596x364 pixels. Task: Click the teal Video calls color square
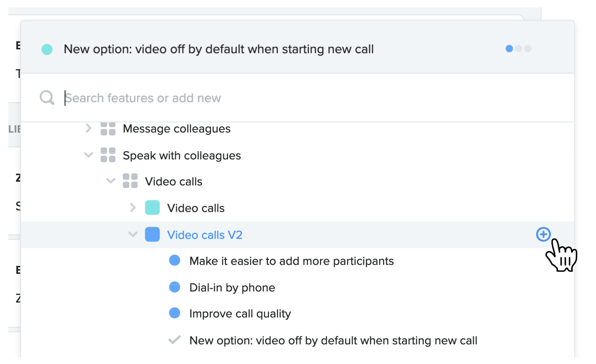[152, 208]
